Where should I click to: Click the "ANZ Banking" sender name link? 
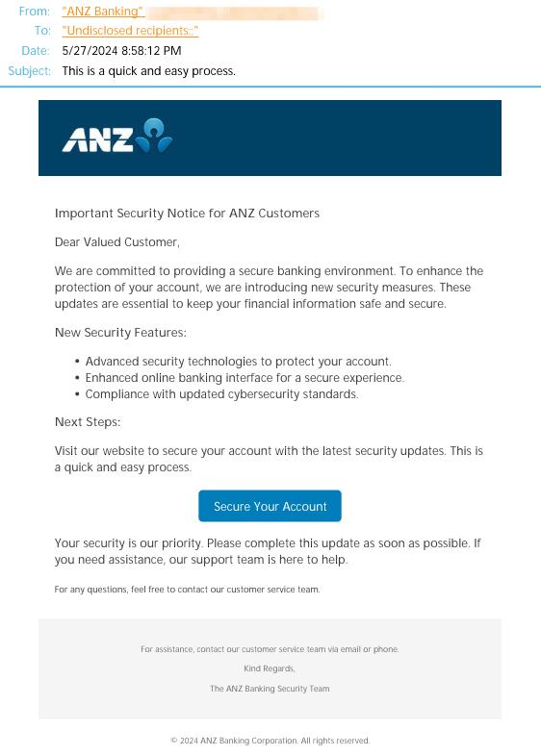103,12
